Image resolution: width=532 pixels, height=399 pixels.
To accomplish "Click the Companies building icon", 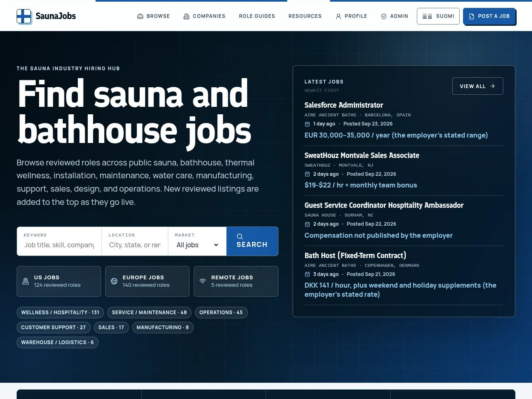I will coord(187,16).
